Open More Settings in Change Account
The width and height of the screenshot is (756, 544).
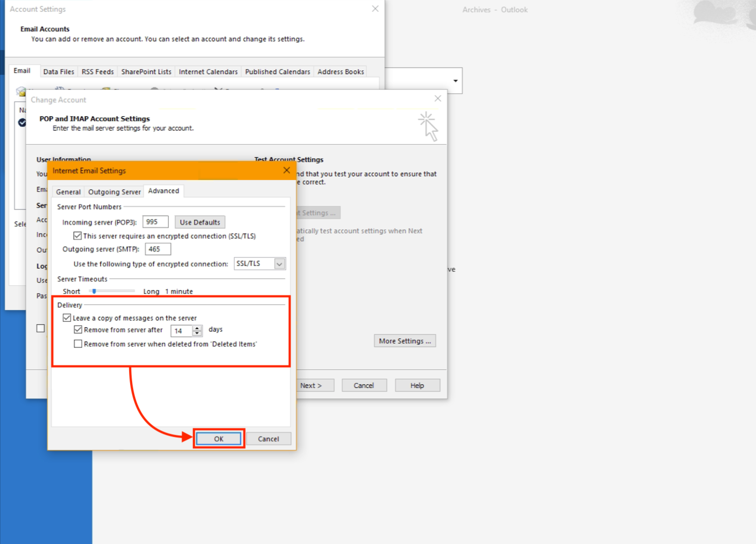pyautogui.click(x=405, y=341)
